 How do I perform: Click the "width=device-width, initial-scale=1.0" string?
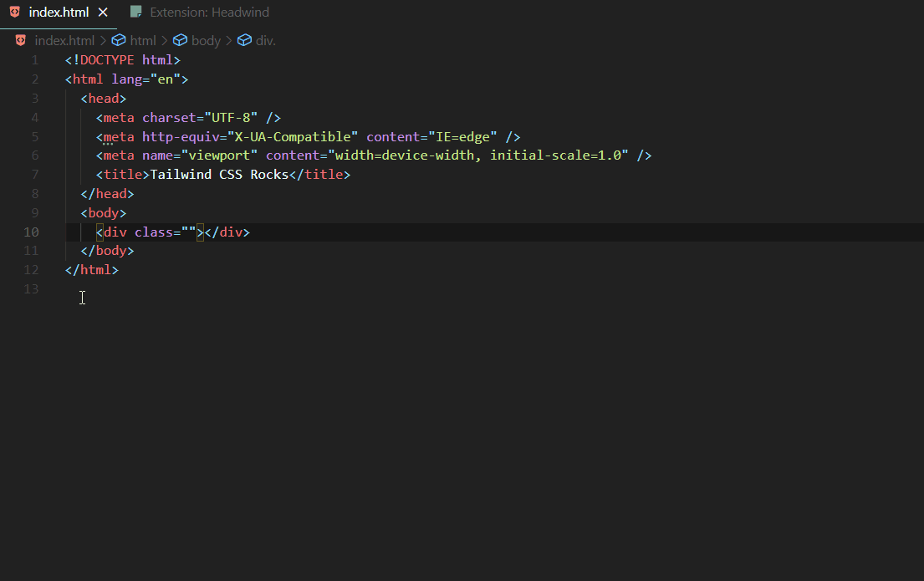tap(478, 155)
